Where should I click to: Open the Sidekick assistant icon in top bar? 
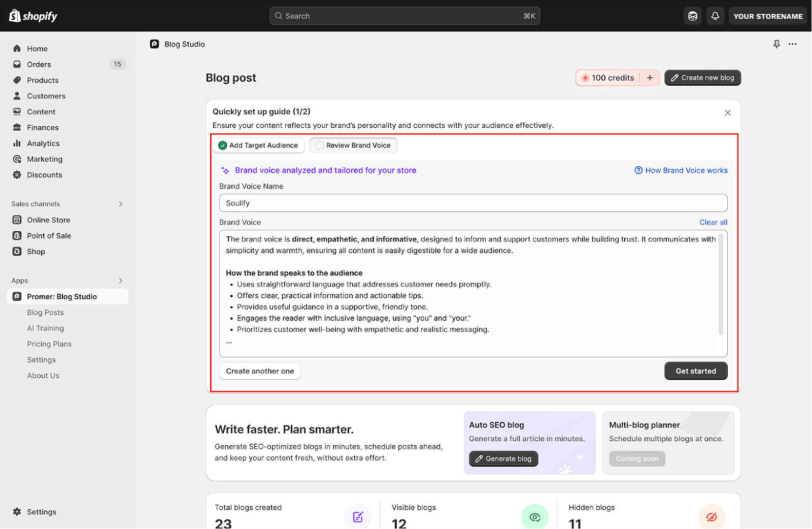click(693, 16)
